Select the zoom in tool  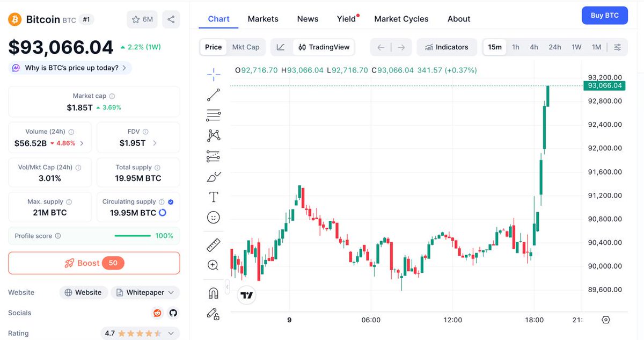click(214, 265)
